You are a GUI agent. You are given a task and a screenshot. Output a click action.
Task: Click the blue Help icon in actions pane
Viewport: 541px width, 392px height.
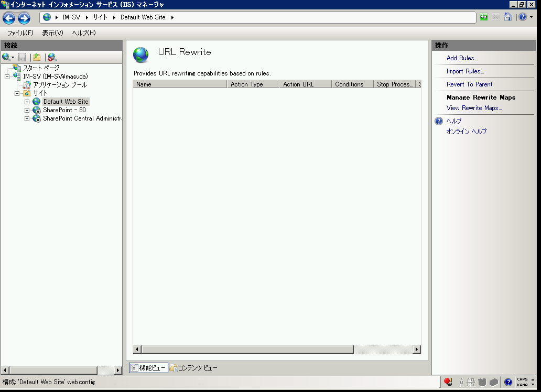click(x=439, y=121)
